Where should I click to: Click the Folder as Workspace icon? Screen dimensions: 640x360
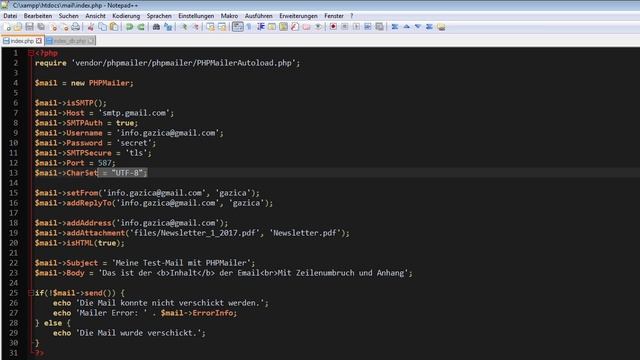coord(306,27)
